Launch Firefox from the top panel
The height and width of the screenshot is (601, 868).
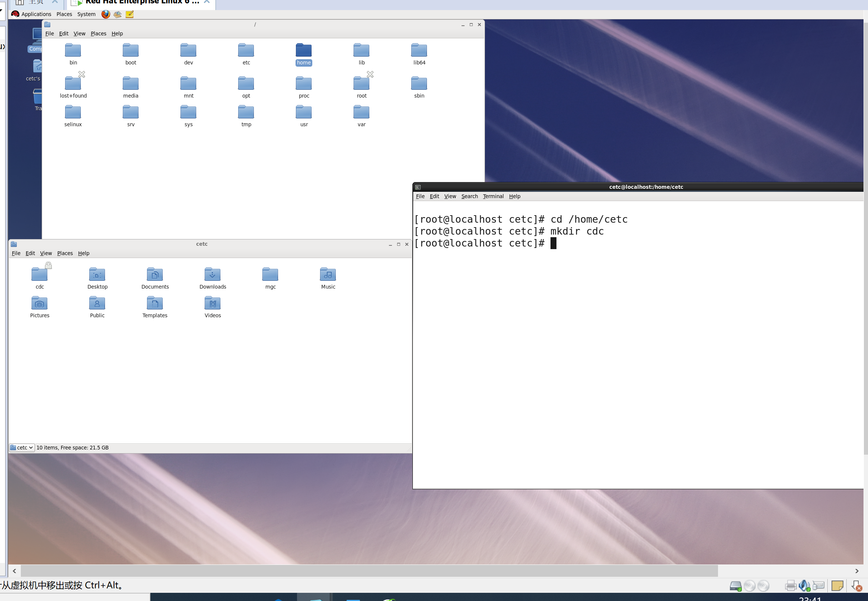coord(105,14)
